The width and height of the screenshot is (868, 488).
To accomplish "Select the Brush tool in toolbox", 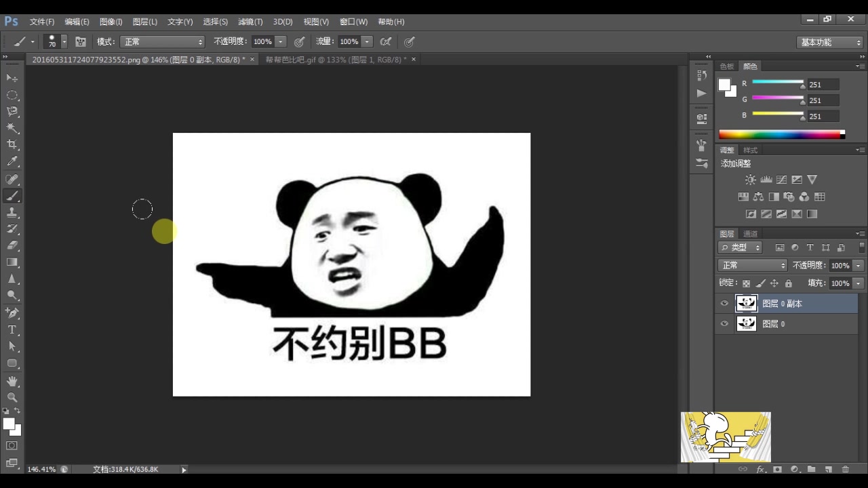I will (12, 196).
